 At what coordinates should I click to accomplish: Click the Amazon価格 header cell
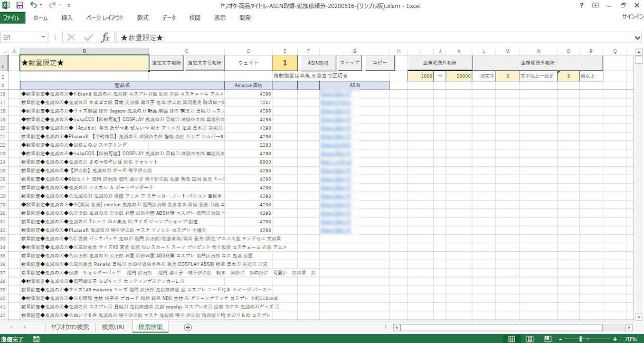click(x=249, y=85)
